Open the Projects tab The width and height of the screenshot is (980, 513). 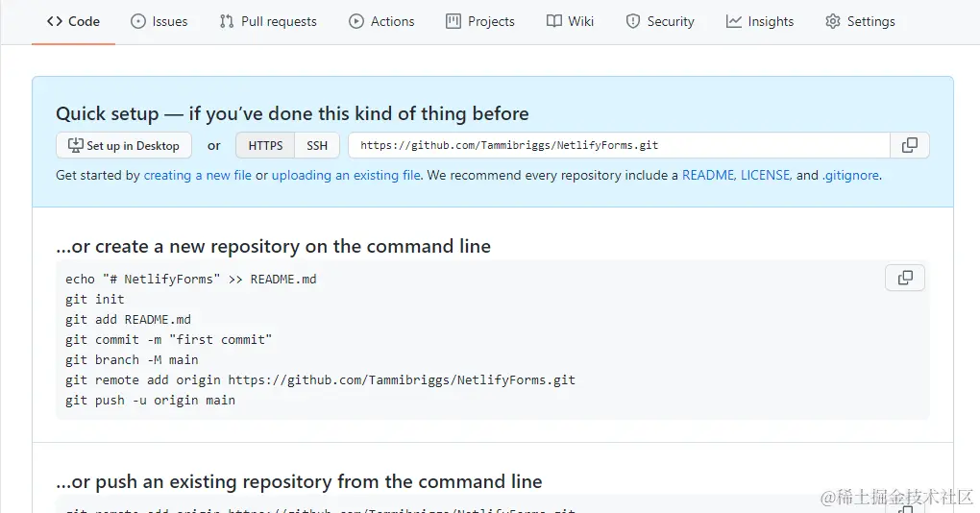pyautogui.click(x=480, y=21)
